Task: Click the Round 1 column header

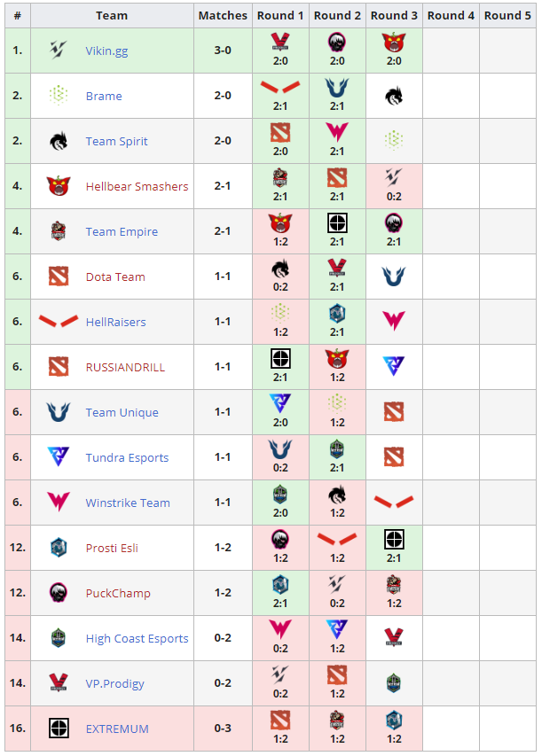Action: pos(280,15)
